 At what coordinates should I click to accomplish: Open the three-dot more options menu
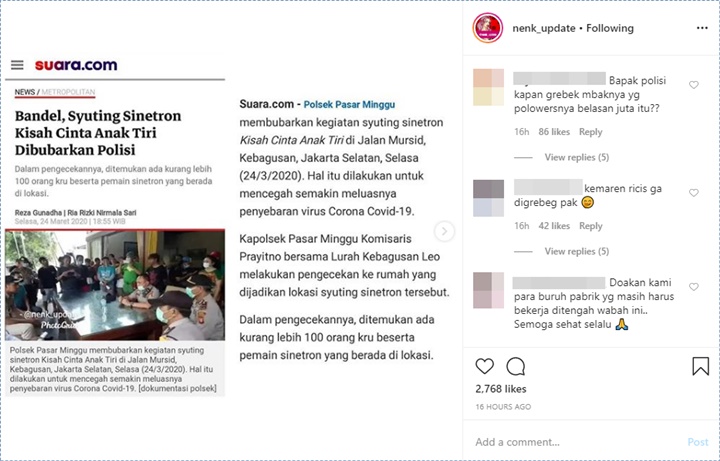(x=702, y=28)
